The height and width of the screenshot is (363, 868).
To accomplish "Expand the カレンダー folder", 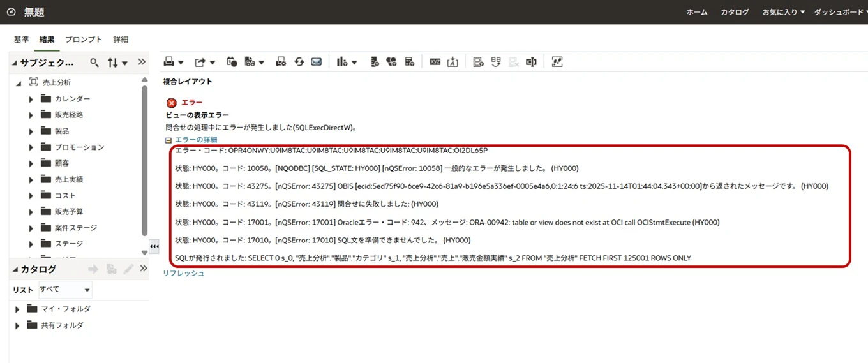I will (x=31, y=99).
